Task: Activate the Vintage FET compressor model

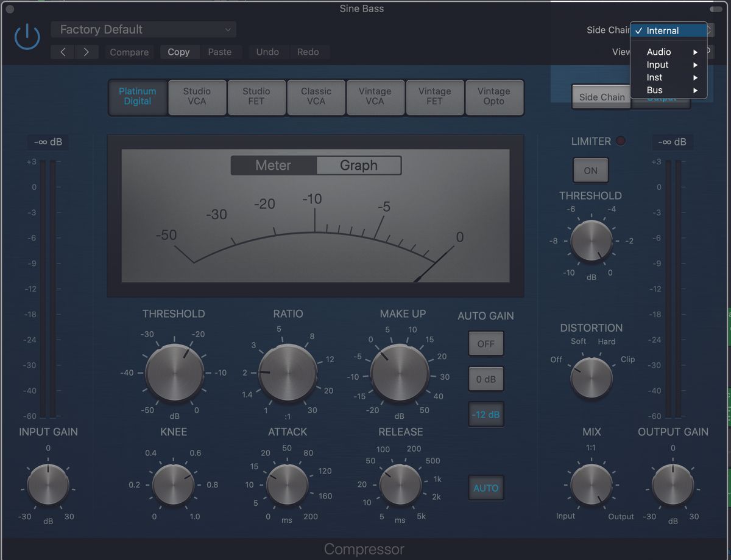Action: tap(435, 97)
